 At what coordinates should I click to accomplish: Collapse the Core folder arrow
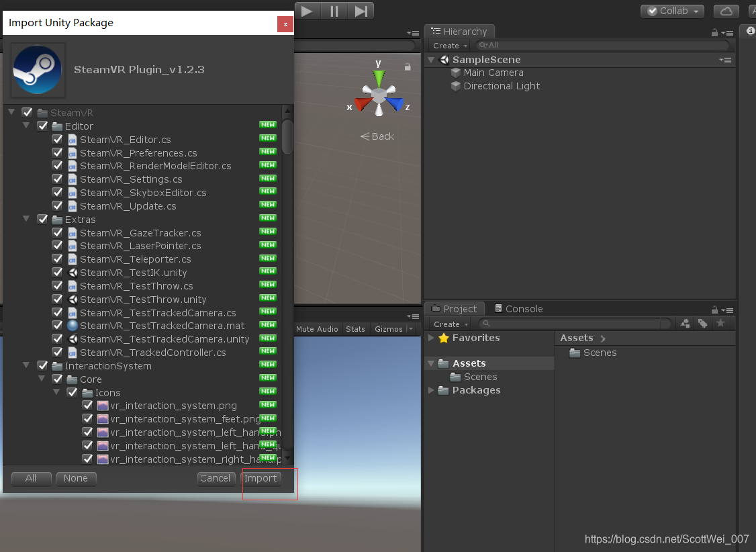(42, 379)
